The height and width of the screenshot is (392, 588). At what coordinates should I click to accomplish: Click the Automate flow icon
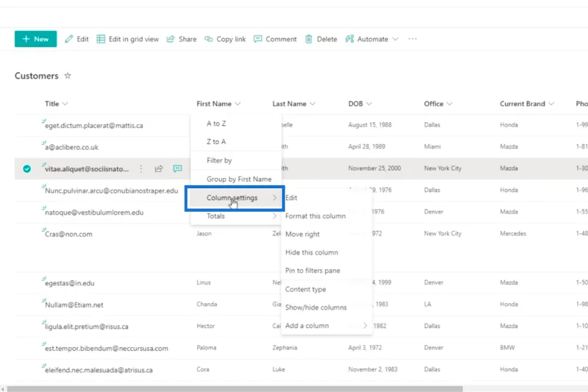point(350,39)
